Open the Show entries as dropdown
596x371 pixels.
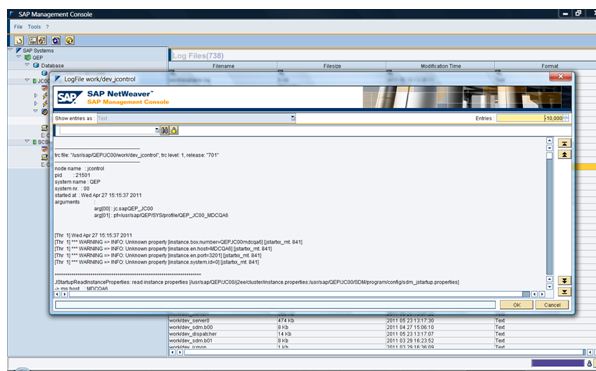coord(293,118)
